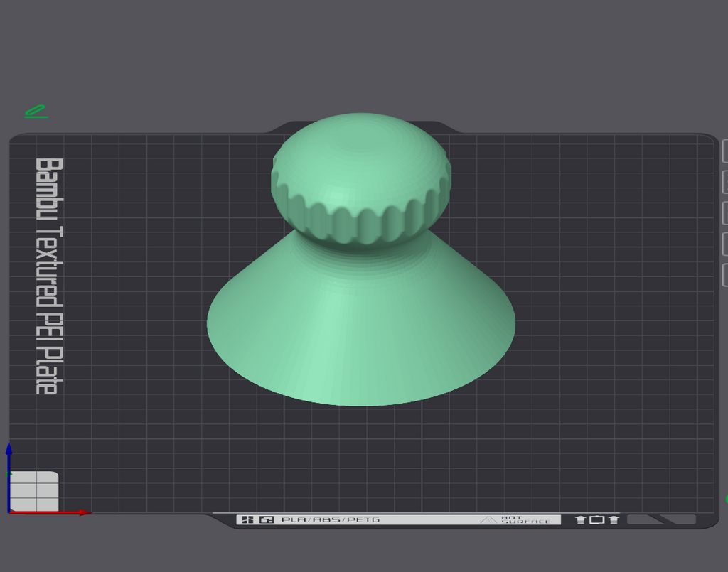
Task: Click the red X-axis arrow
Action: pos(50,512)
